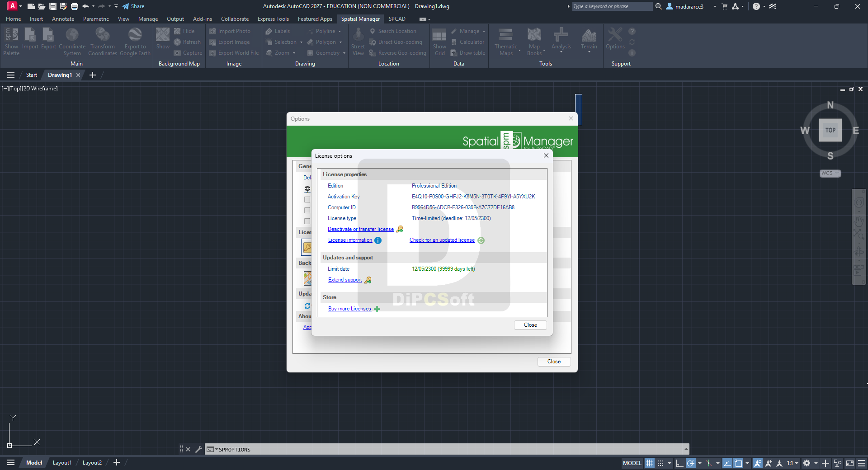Screen dimensions: 868x470
Task: Click Direct Geo-coding
Action: 396,42
